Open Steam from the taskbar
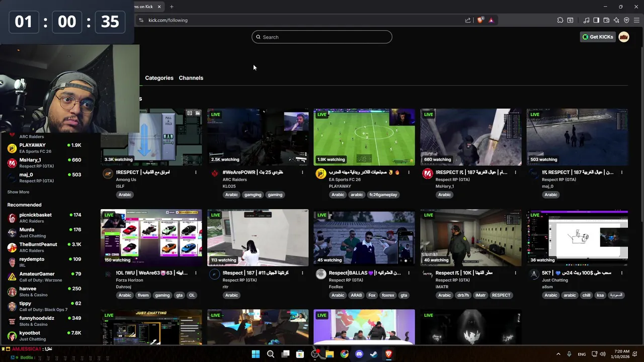This screenshot has width=644, height=362. pyautogui.click(x=374, y=354)
